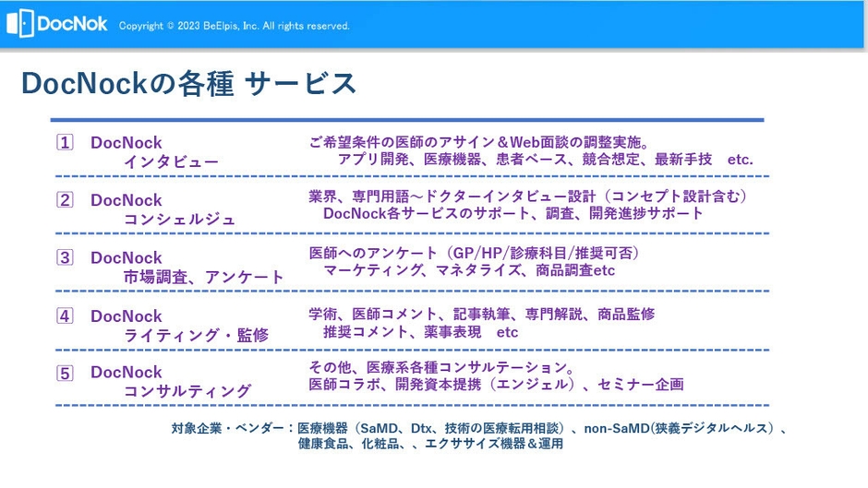Click the boxed number 1 marker
The image size is (868, 488).
65,143
